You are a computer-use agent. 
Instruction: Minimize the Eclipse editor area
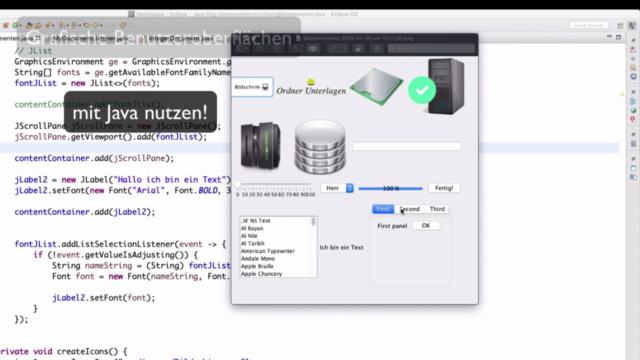[609, 37]
